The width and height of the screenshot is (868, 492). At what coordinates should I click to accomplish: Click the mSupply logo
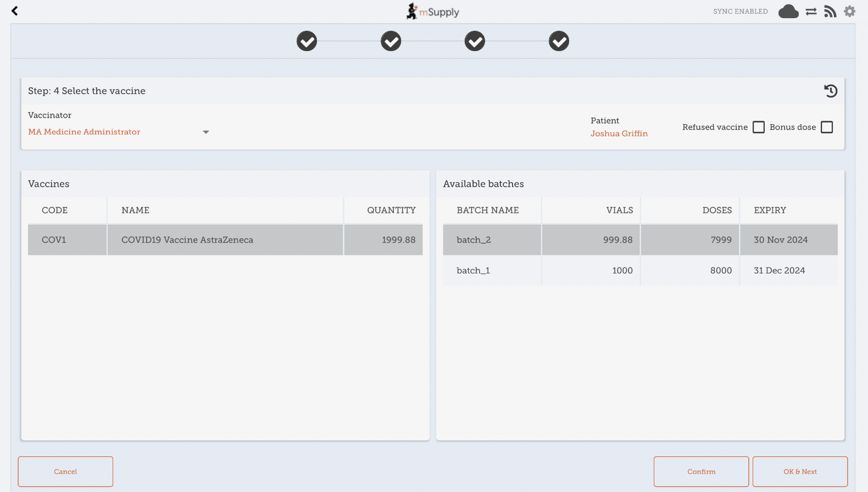433,12
